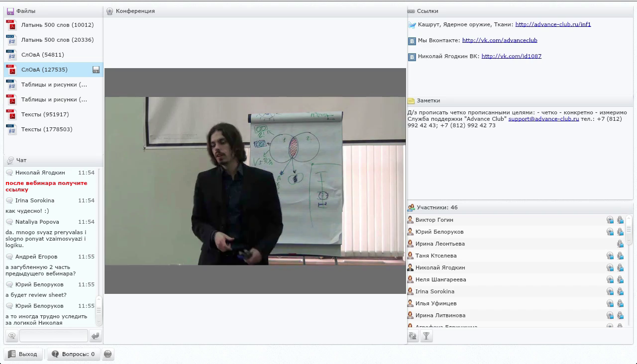
Task: Click the Файлы panel header
Action: (x=53, y=11)
